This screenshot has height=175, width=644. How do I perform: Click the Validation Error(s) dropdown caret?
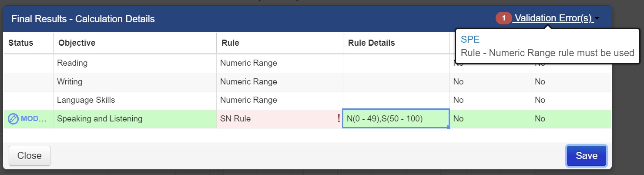[x=597, y=19]
